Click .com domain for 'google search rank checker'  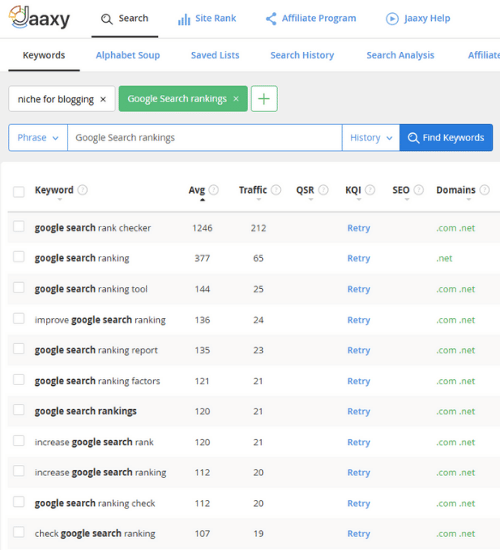click(446, 228)
